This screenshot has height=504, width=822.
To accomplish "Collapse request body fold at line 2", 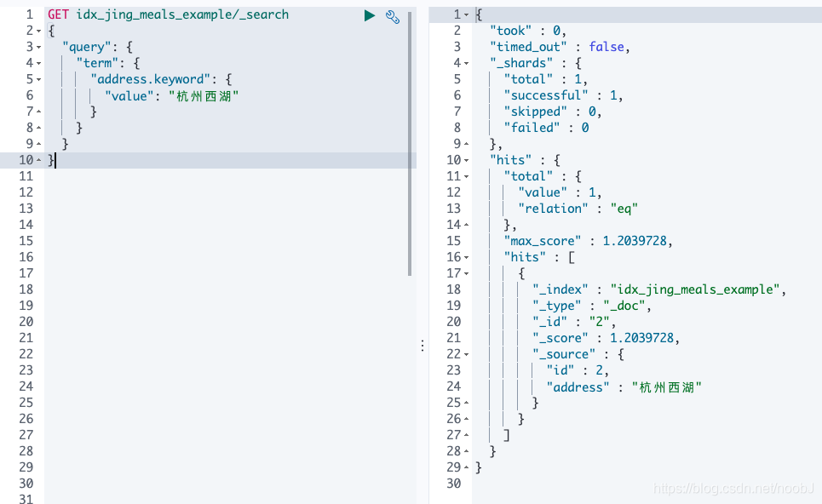I will pos(39,31).
